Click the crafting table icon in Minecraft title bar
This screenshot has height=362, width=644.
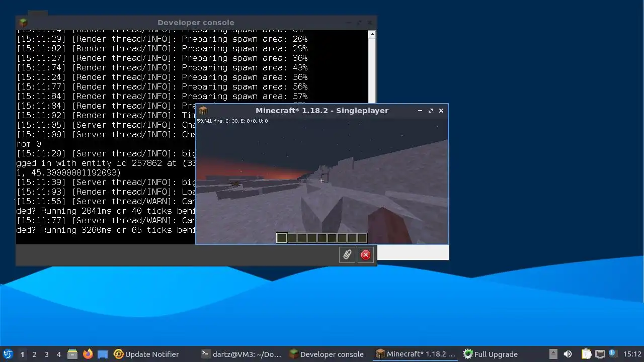203,111
